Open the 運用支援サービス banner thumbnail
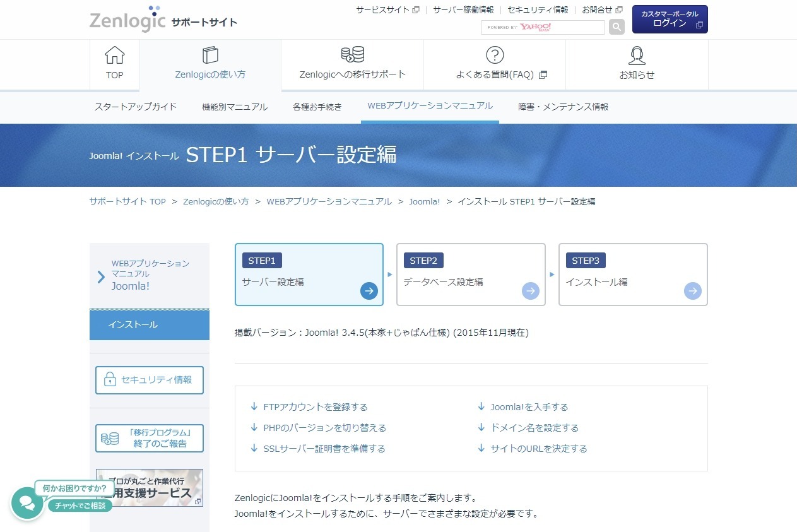The image size is (797, 532). pyautogui.click(x=150, y=488)
